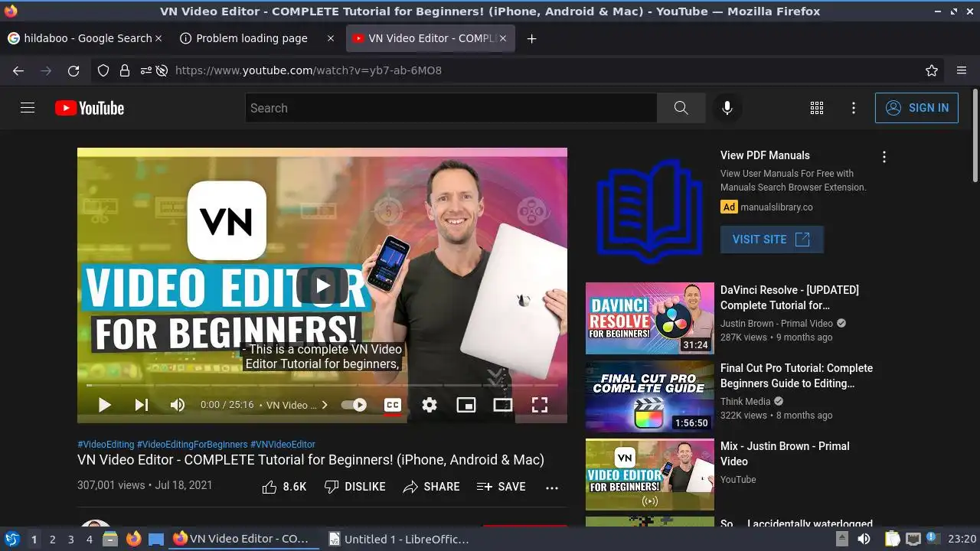Play the video with the center play button

coord(322,285)
